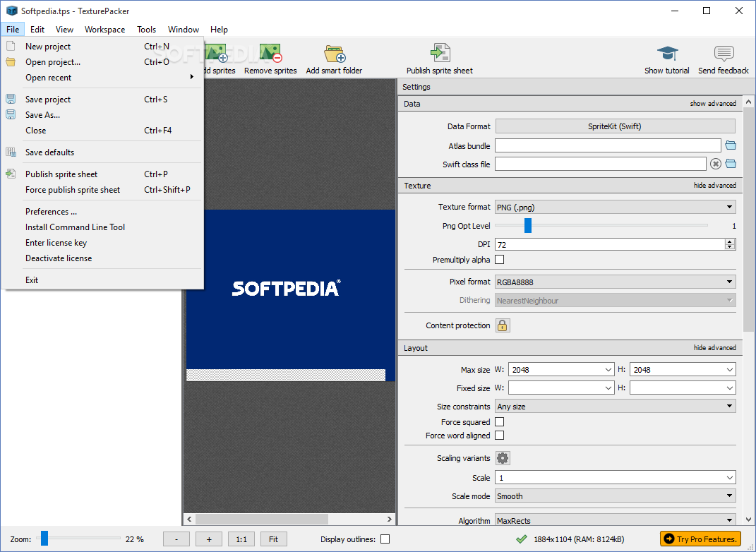
Task: Expand the Fixed size height dropdown
Action: [x=729, y=388]
